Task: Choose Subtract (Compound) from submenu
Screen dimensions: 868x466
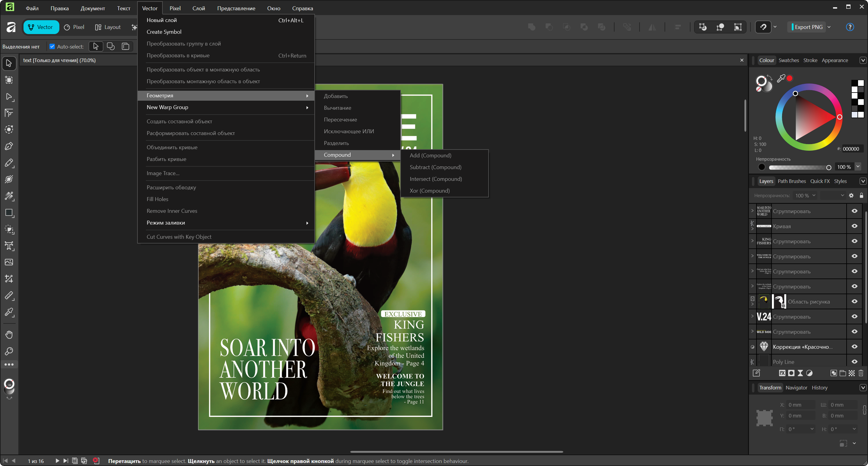Action: 435,167
